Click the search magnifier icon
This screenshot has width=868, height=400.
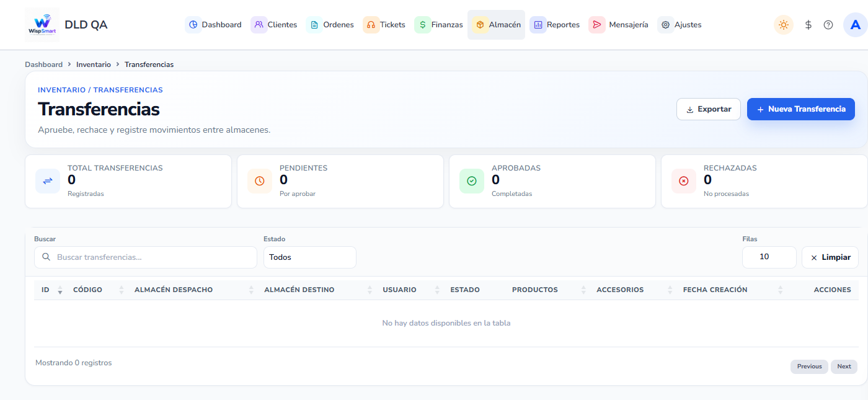[x=46, y=257]
